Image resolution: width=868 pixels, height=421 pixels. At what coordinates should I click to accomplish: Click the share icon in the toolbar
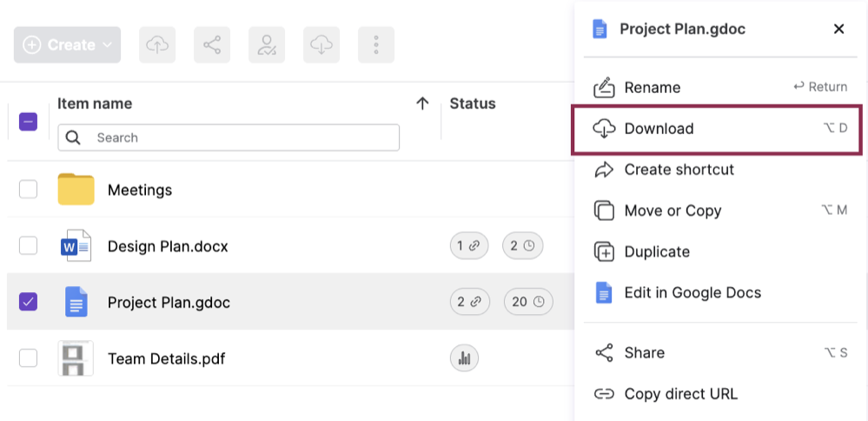212,44
